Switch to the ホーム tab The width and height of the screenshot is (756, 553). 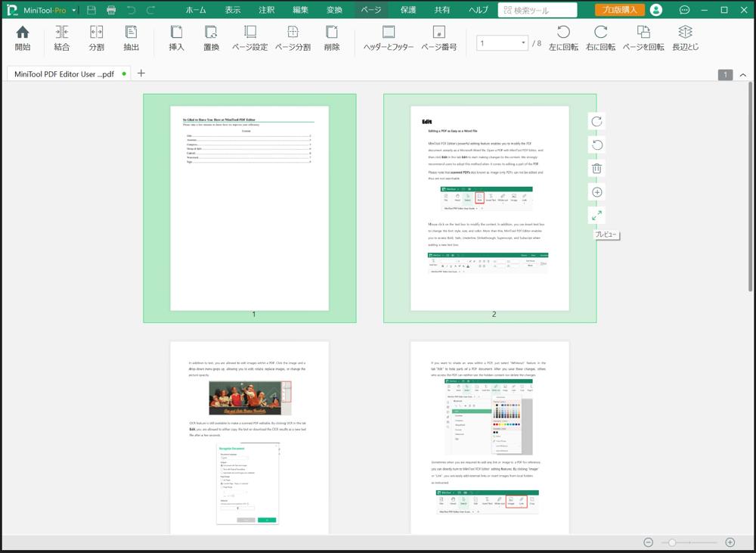point(196,10)
